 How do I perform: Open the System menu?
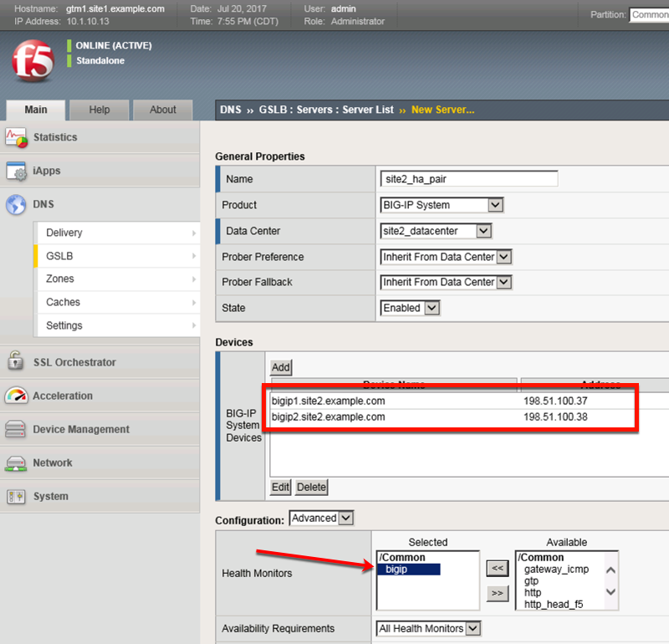(x=100, y=496)
